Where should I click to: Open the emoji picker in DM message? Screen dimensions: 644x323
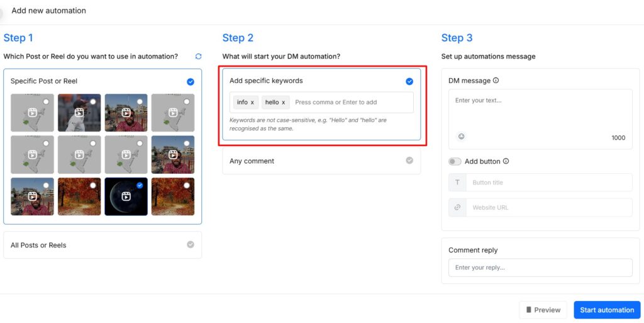point(461,137)
